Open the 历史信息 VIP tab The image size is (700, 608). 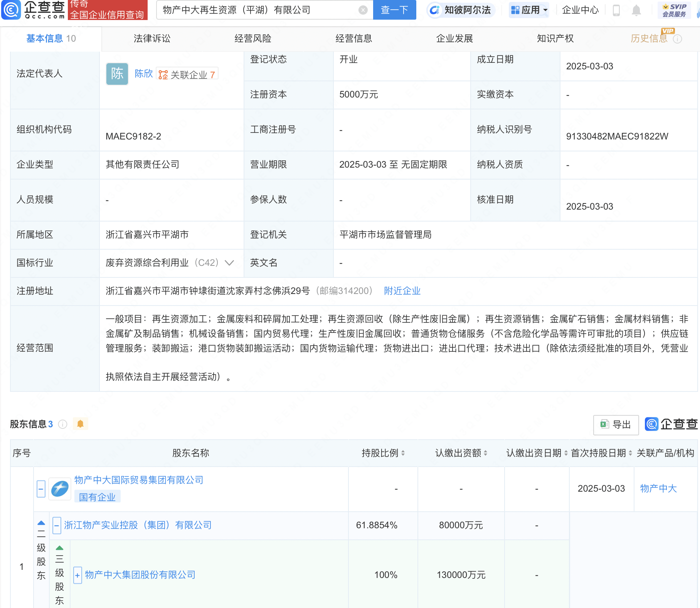[649, 39]
